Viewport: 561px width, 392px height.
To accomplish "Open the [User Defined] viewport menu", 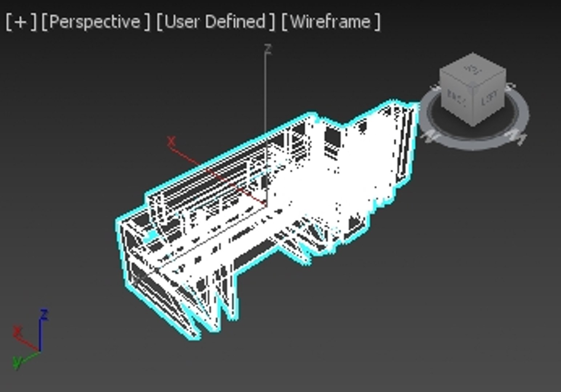I will [x=216, y=22].
